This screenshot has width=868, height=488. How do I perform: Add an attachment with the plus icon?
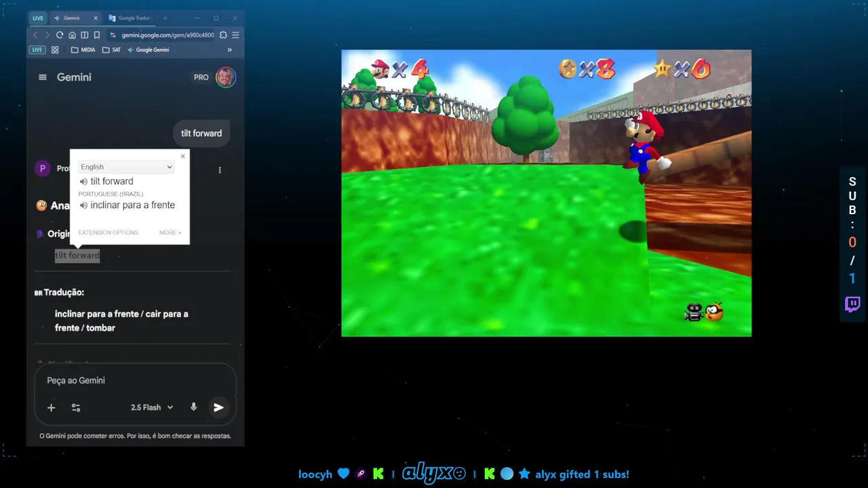pyautogui.click(x=51, y=407)
